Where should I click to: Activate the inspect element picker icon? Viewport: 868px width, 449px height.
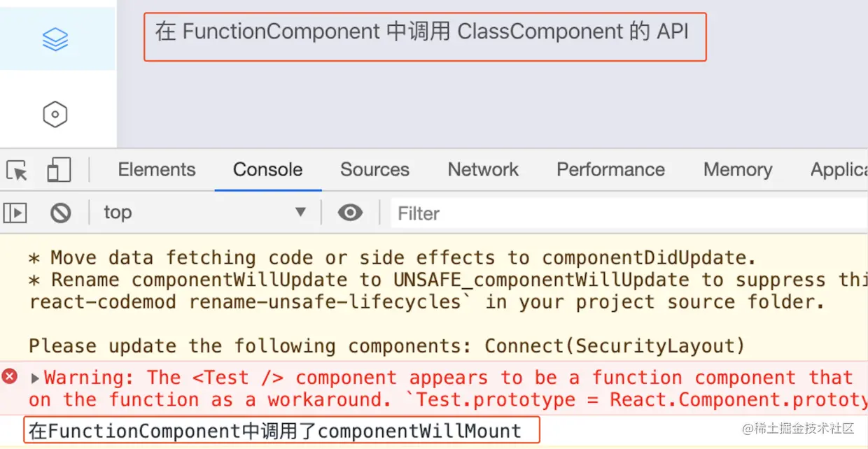(x=17, y=170)
